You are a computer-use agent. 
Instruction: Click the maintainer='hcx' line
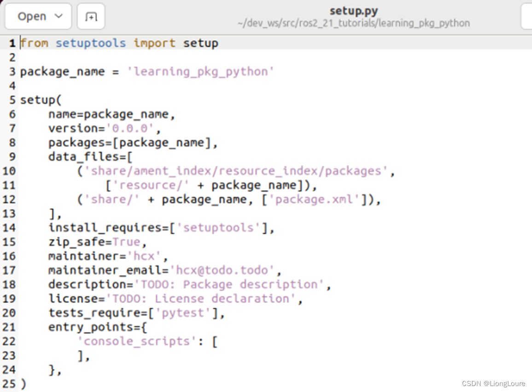pos(108,256)
